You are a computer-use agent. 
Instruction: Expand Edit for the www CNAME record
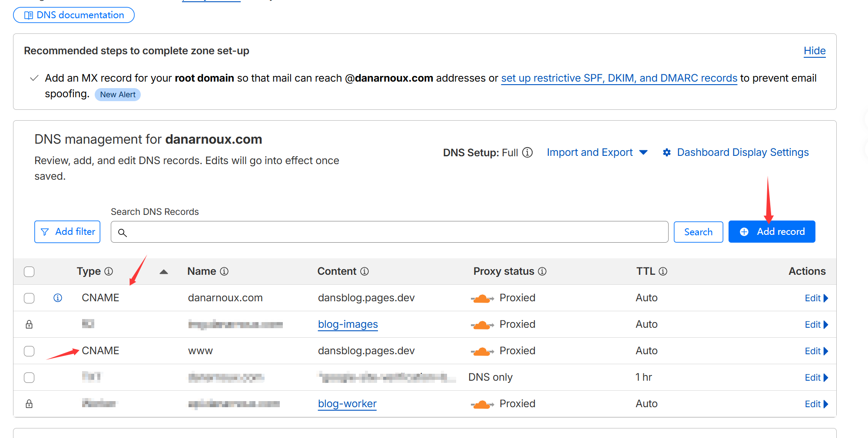[816, 351]
